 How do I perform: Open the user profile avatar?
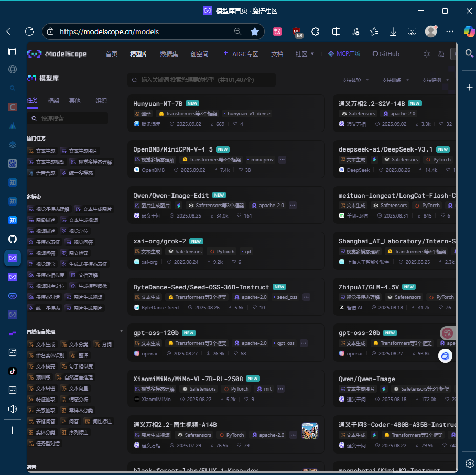point(431,31)
